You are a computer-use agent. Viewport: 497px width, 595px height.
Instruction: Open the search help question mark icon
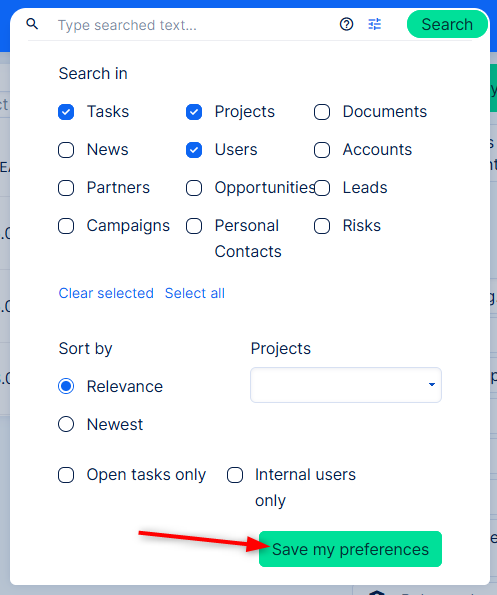tap(346, 24)
